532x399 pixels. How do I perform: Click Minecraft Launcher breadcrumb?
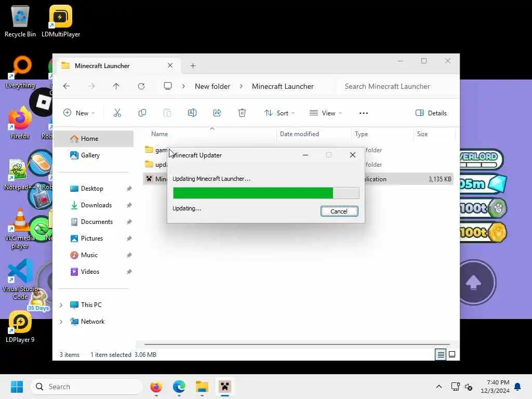(283, 86)
